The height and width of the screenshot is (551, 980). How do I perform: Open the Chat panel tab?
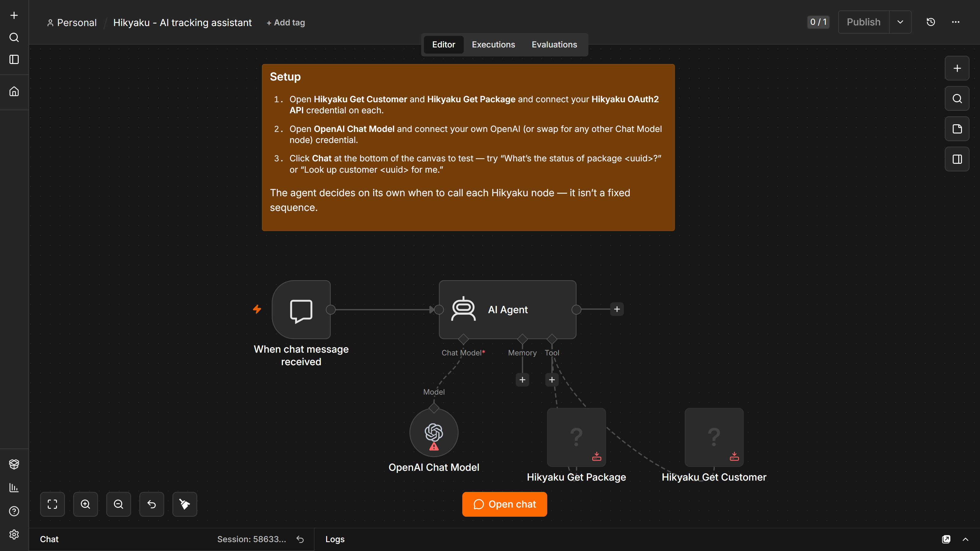coord(49,539)
